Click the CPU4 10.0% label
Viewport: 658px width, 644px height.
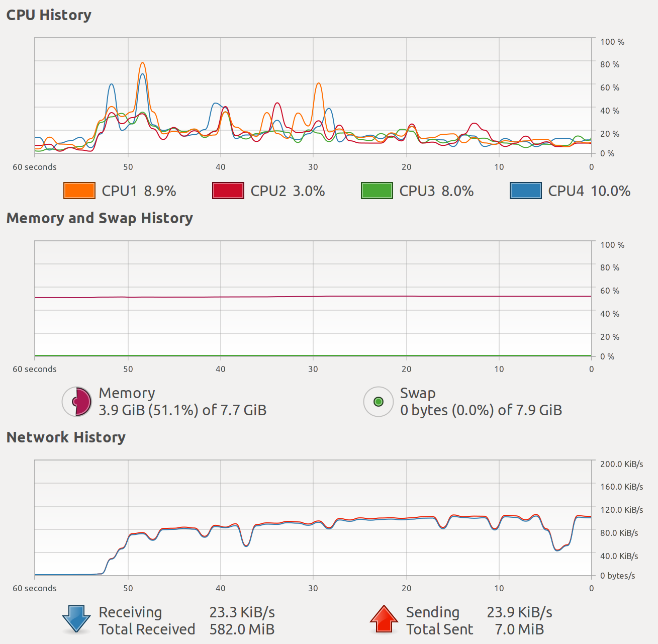coord(589,191)
